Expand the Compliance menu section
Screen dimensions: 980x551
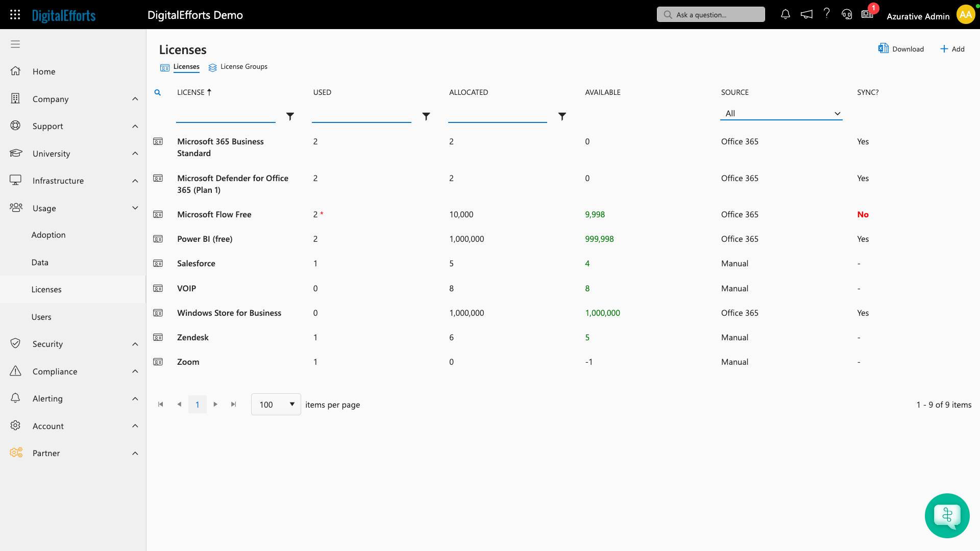coord(73,371)
